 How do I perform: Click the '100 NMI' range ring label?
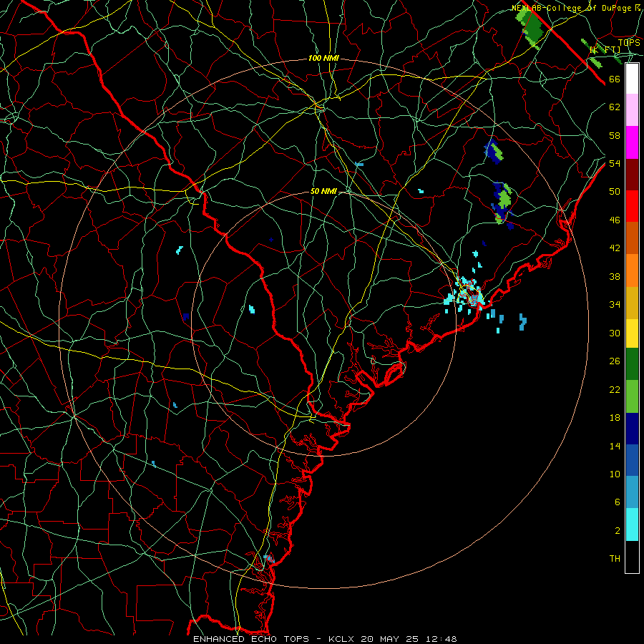323,59
